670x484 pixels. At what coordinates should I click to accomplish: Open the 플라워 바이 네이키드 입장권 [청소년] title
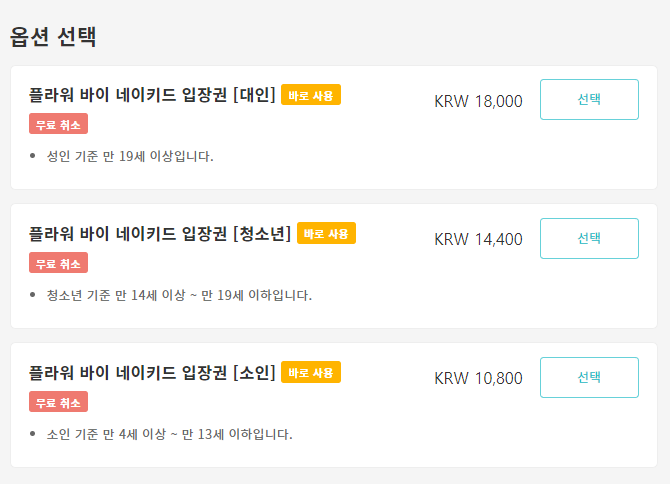tap(160, 234)
